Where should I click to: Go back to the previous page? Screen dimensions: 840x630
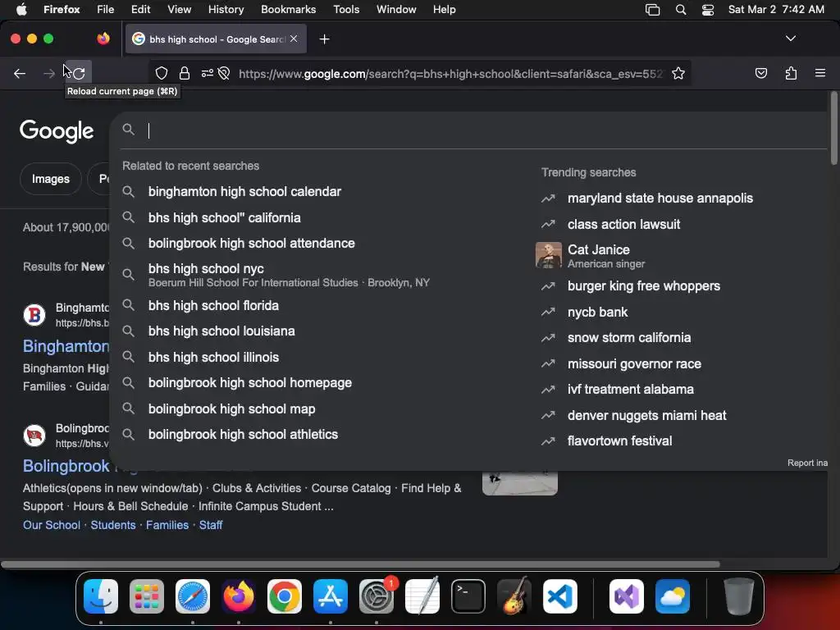(20, 73)
